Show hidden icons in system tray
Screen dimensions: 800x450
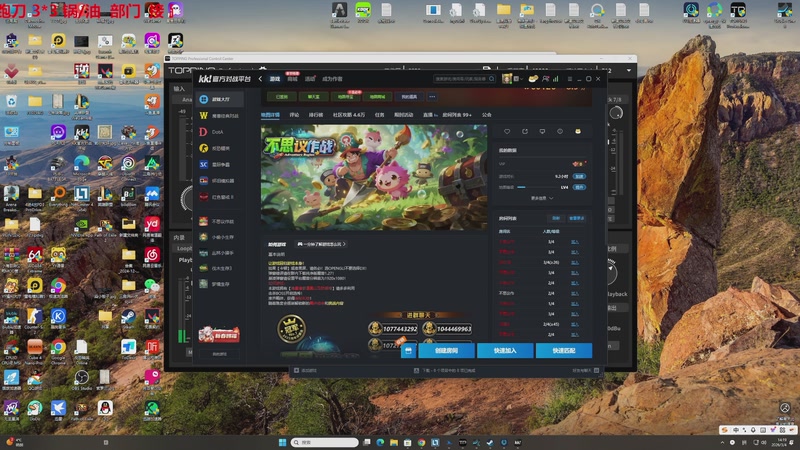point(722,442)
